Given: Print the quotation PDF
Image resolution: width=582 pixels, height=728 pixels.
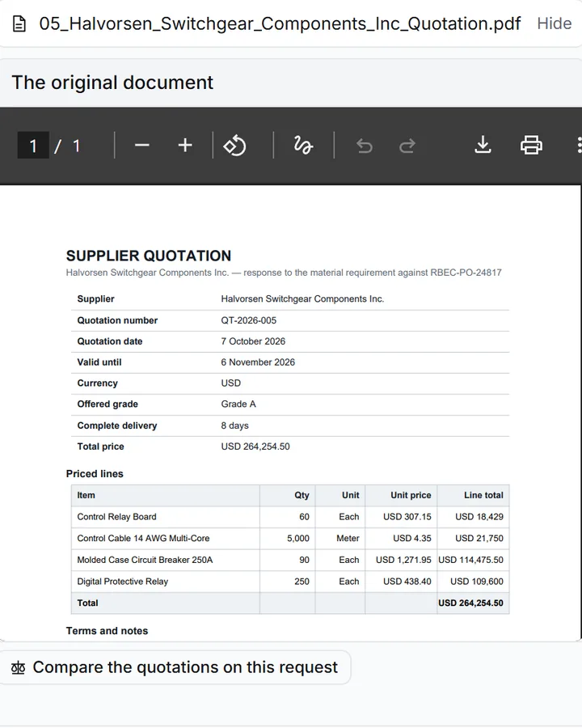Looking at the screenshot, I should tap(531, 146).
